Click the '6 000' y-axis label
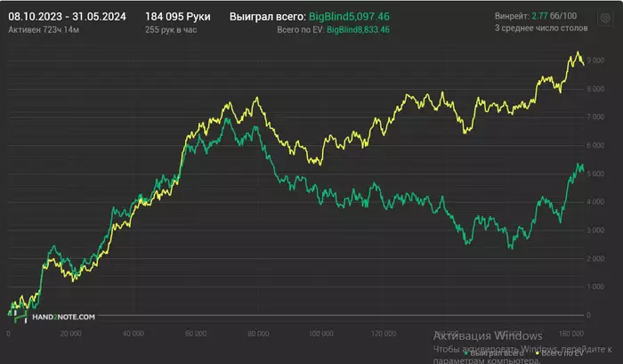This screenshot has height=364, width=623. coord(595,145)
